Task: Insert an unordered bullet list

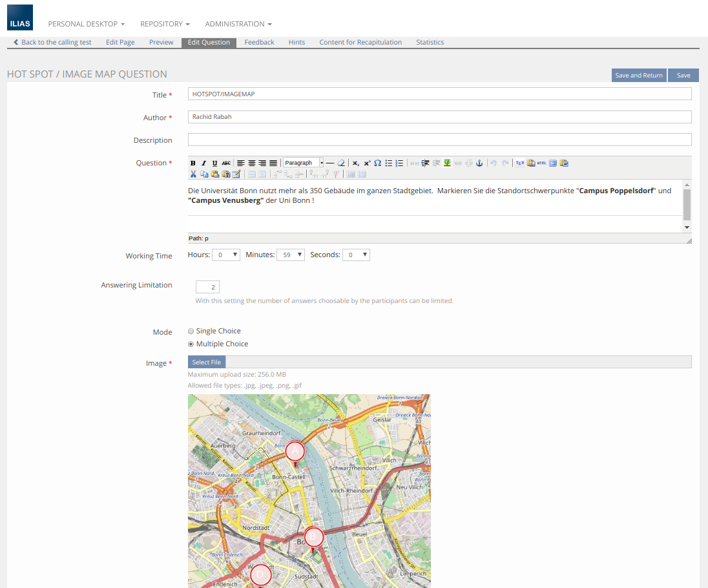Action: pos(388,163)
